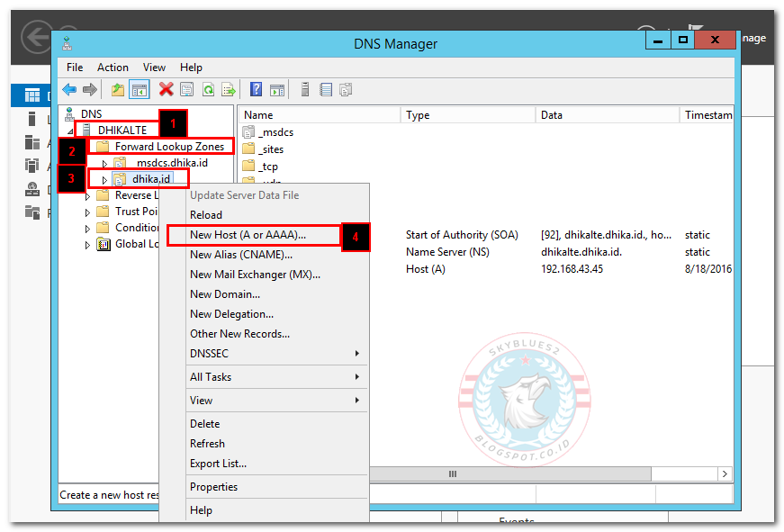Toggle the Action pane on or off

275,89
